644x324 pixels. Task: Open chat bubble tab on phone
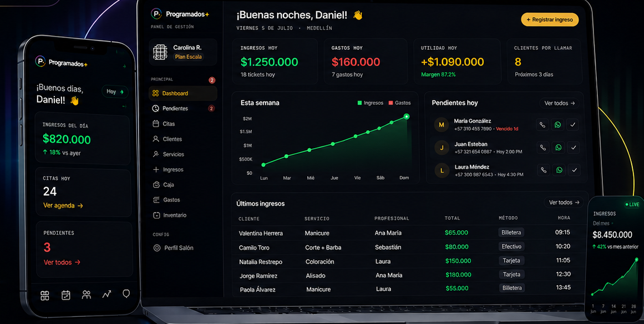click(x=126, y=293)
